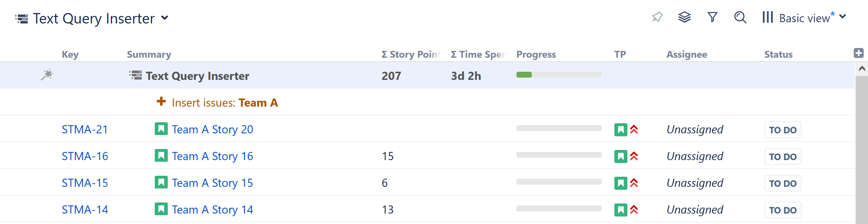868x224 pixels.
Task: Open issue link STMA-14
Action: pyautogui.click(x=85, y=210)
